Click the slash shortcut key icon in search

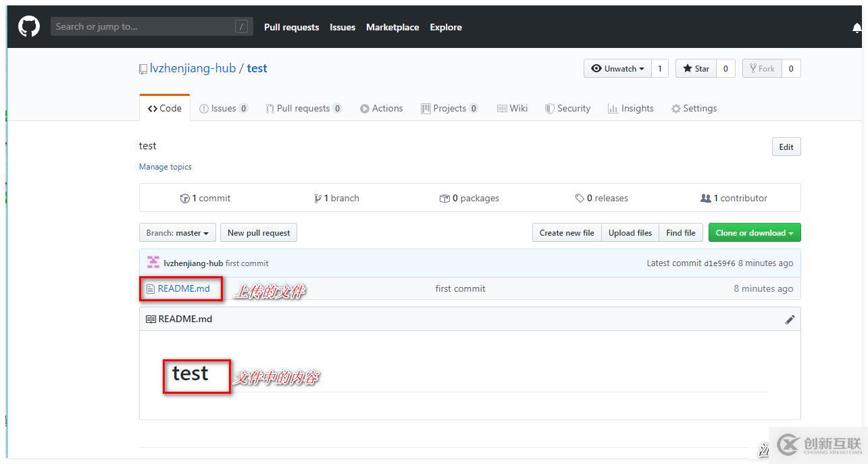(241, 27)
